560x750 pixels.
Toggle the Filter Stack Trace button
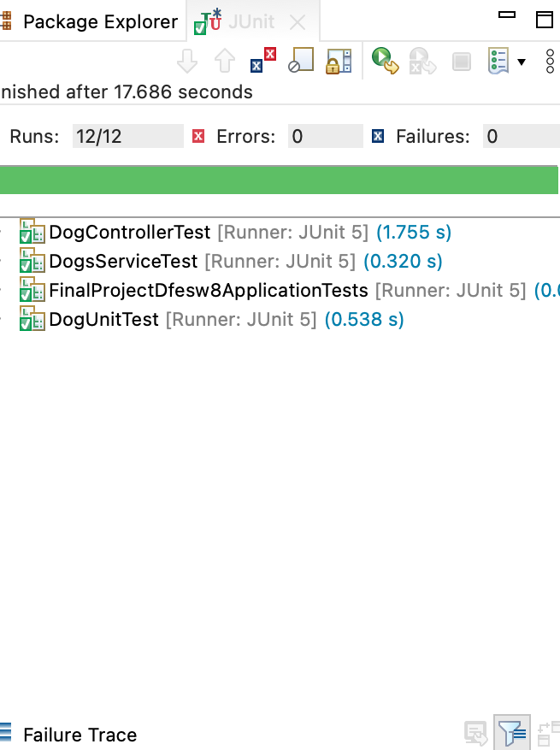pos(512,733)
